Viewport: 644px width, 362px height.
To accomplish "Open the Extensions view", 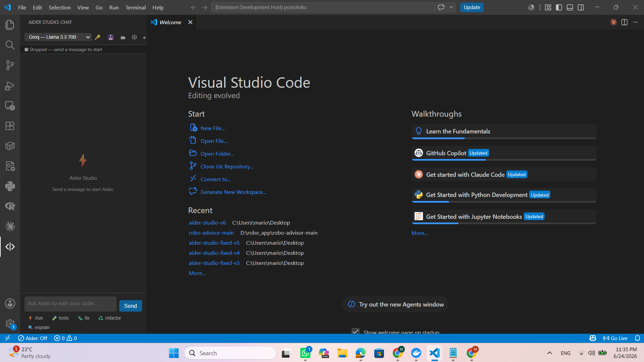I will click(x=10, y=126).
